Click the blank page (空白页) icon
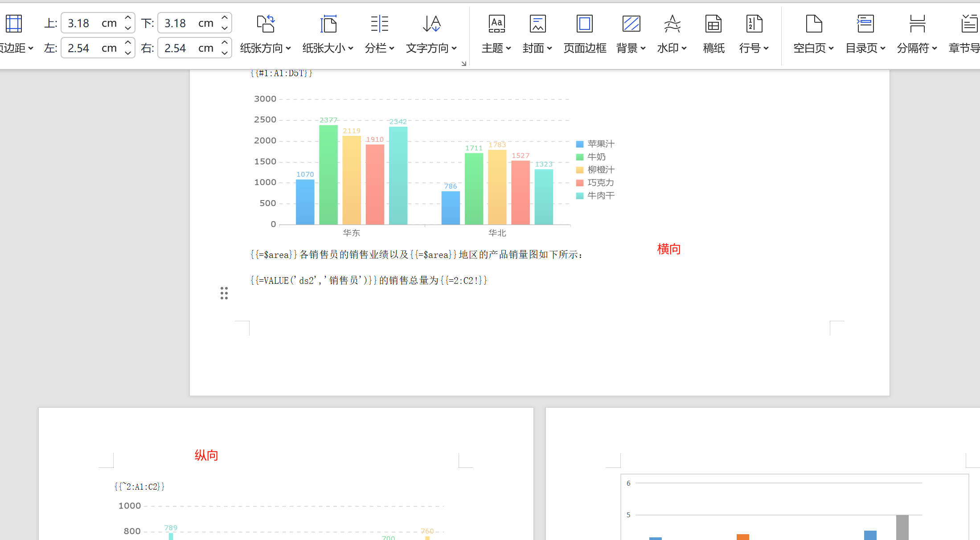Image resolution: width=980 pixels, height=540 pixels. click(x=814, y=24)
